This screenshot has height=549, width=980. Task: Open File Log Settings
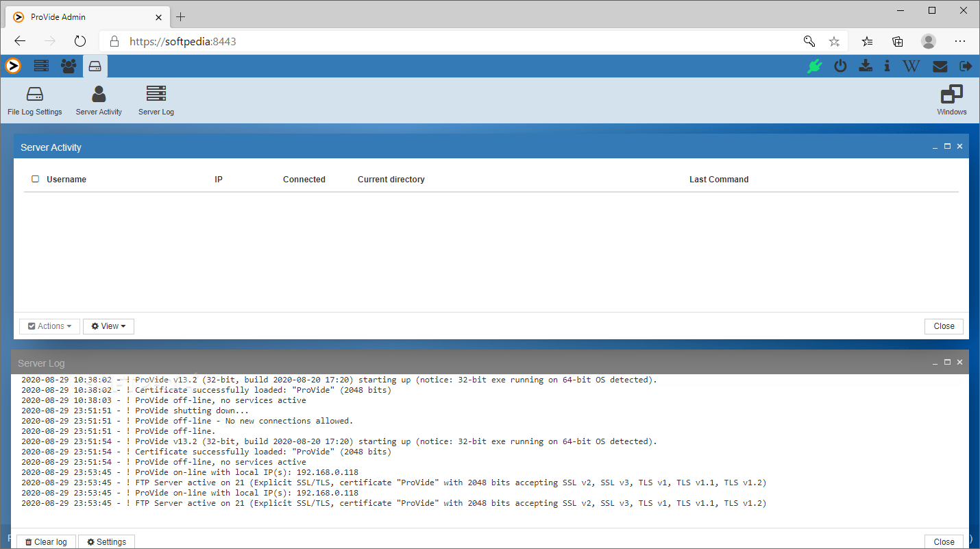point(35,101)
